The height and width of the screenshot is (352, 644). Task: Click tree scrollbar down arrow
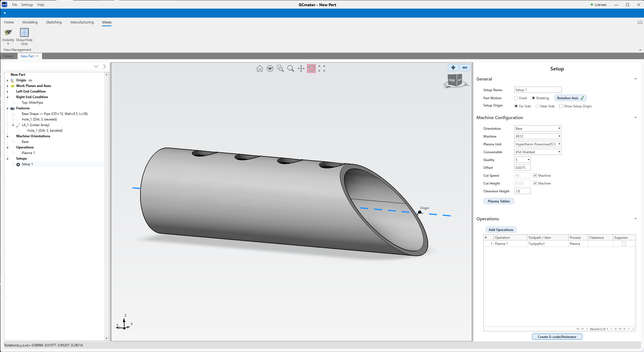tap(106, 338)
